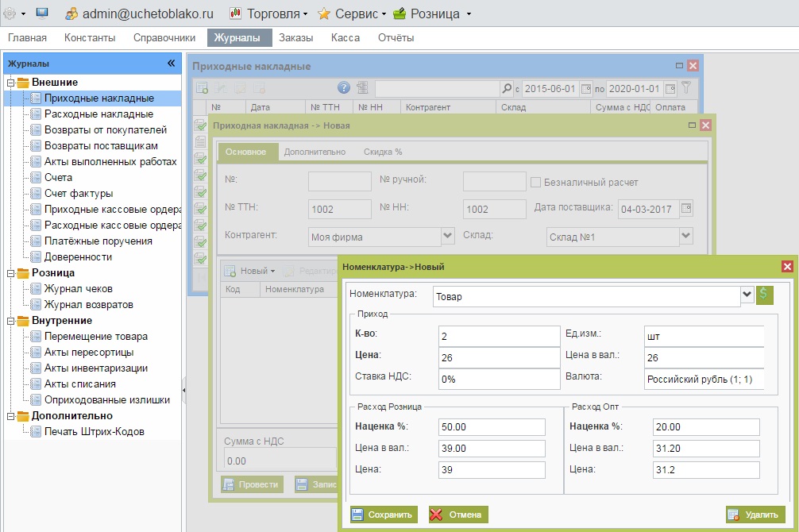Switch to Дополнительно tab
This screenshot has width=799, height=532.
[x=315, y=152]
